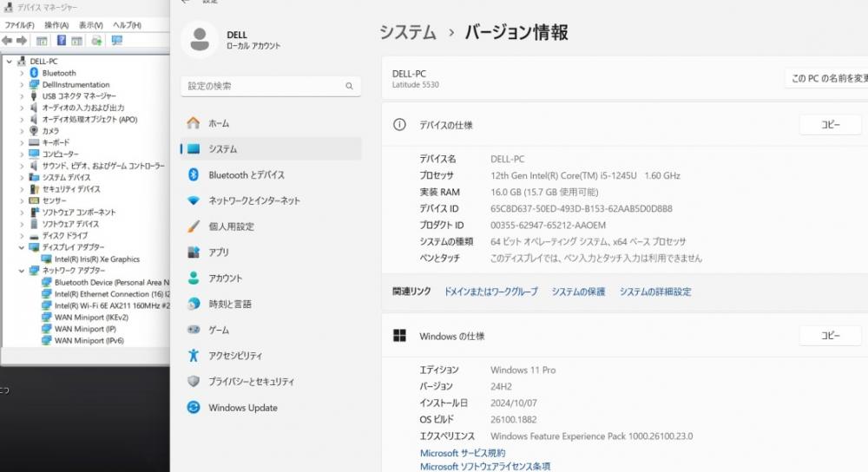This screenshot has width=868, height=472.
Task: Copy Windows の仕様 with コピー button
Action: click(831, 335)
